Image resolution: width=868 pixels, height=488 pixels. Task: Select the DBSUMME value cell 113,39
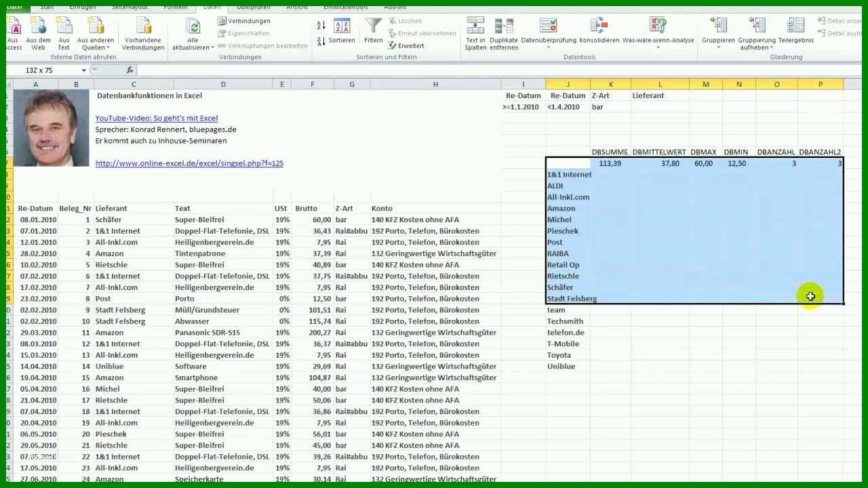[x=610, y=163]
